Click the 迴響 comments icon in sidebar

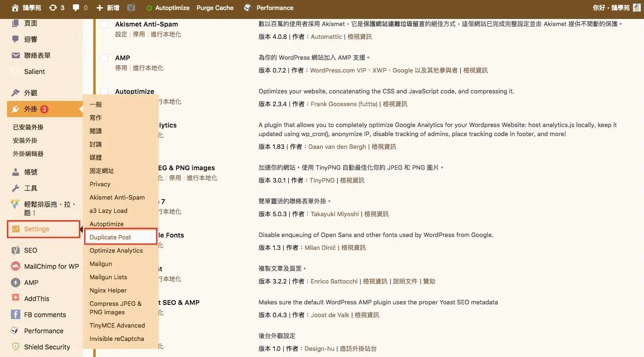(16, 39)
